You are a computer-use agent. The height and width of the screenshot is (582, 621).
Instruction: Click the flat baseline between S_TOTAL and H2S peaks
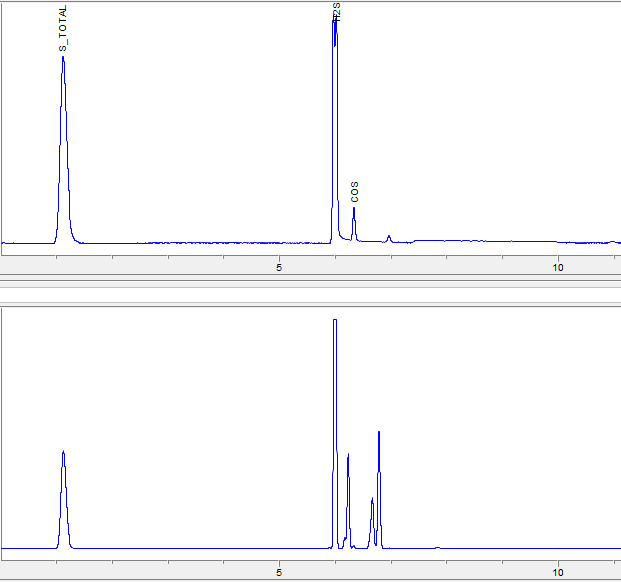(200, 242)
